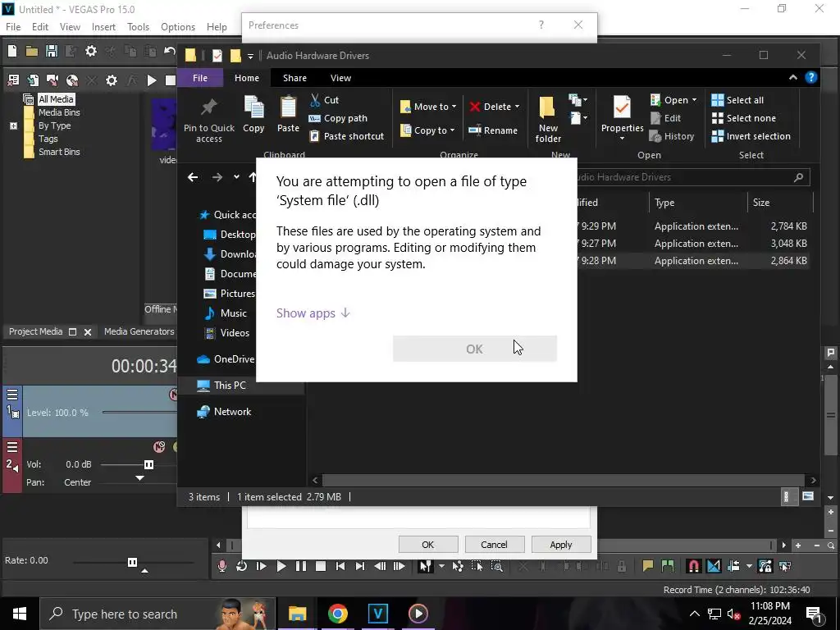The width and height of the screenshot is (840, 630).
Task: Click OK in the system file dialog
Action: [x=475, y=349]
